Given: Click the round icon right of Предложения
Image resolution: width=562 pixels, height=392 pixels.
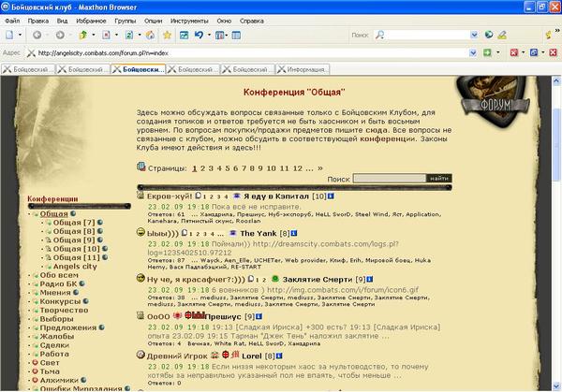Looking at the screenshot, I should click(102, 327).
